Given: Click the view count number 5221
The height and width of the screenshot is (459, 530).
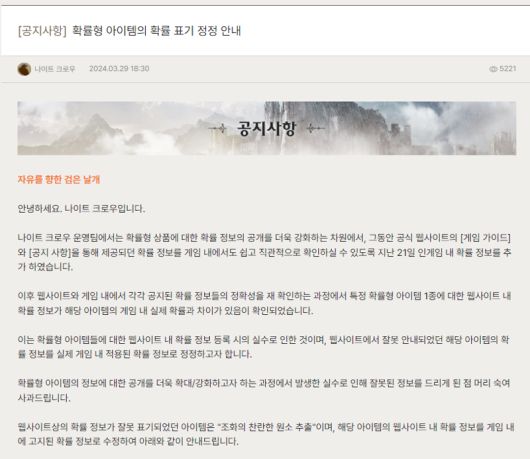Looking at the screenshot, I should 508,69.
